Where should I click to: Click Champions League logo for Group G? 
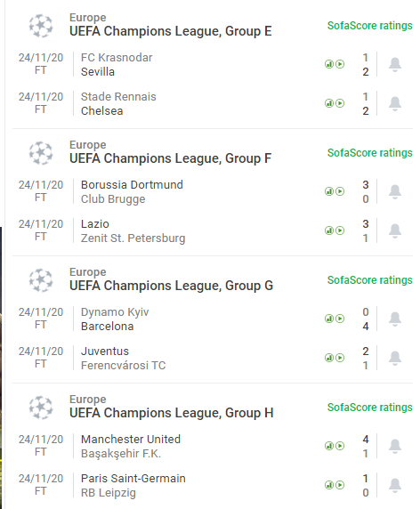tap(41, 279)
